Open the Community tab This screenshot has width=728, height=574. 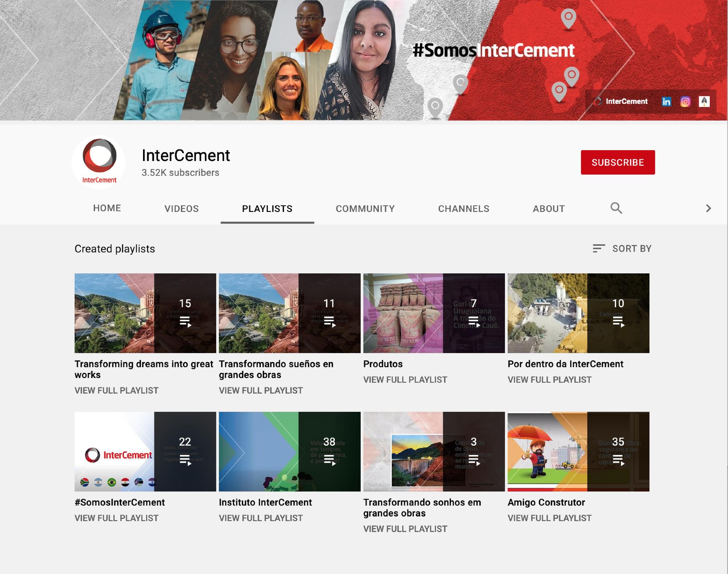point(365,209)
